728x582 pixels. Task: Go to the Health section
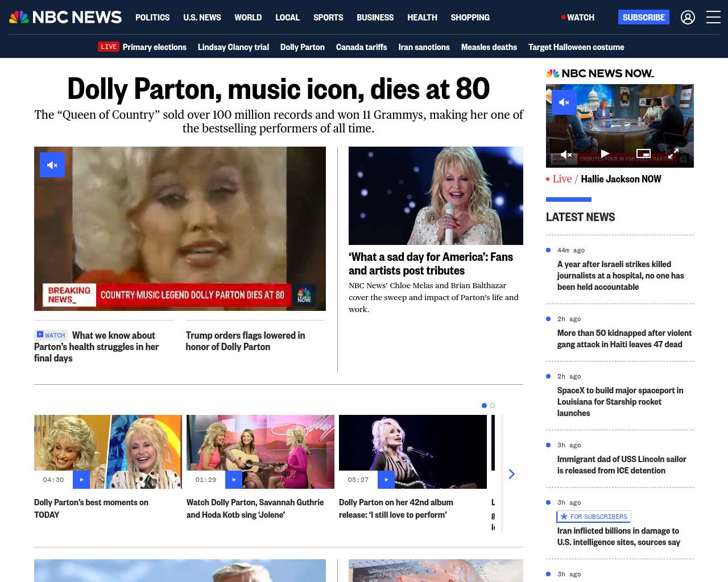pyautogui.click(x=422, y=18)
